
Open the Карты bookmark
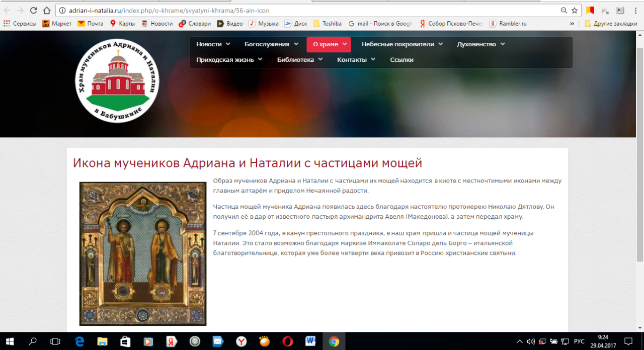123,23
